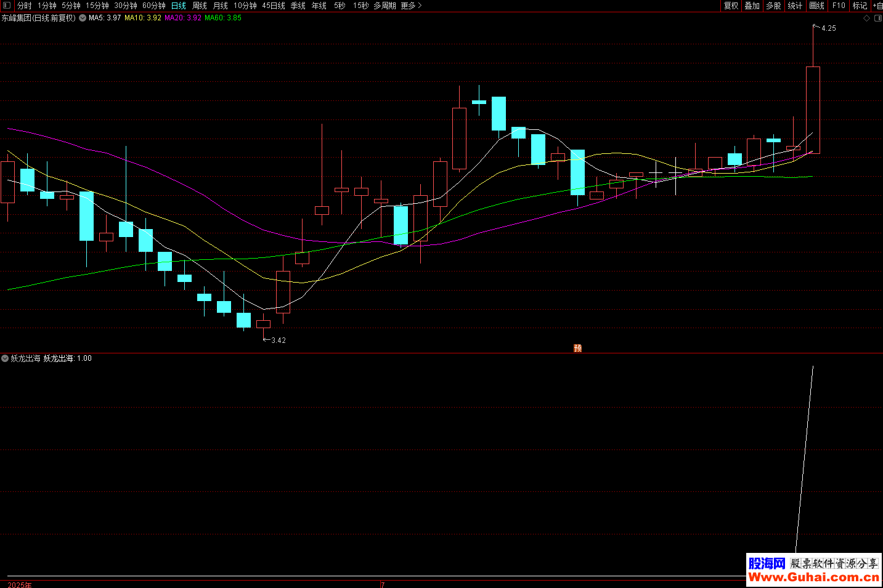Switch to the 1分钟 period

47,6
